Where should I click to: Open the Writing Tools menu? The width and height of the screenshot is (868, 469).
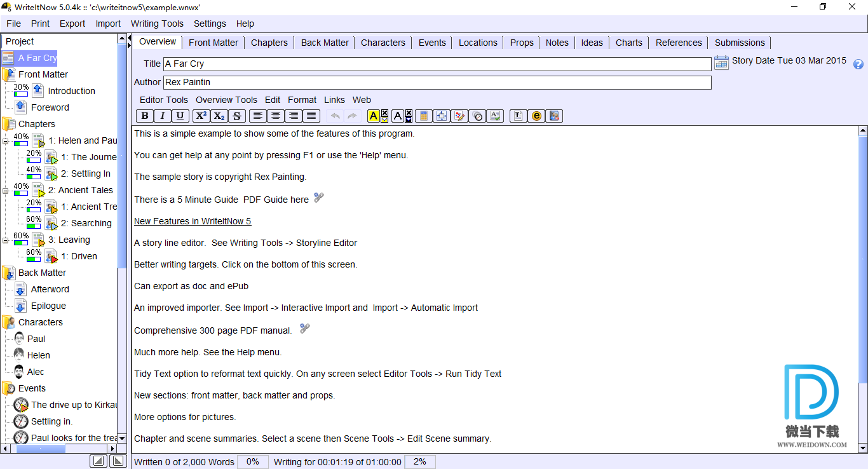pyautogui.click(x=157, y=24)
